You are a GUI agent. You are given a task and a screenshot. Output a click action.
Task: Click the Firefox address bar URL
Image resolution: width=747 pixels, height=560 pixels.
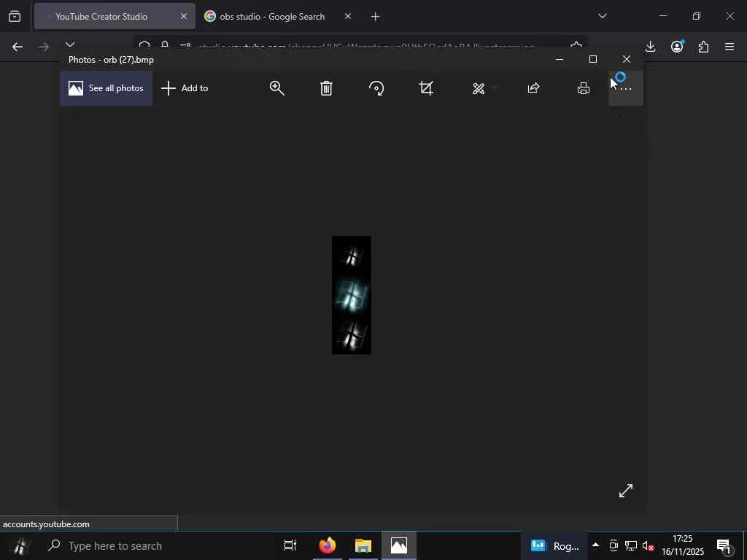366,47
